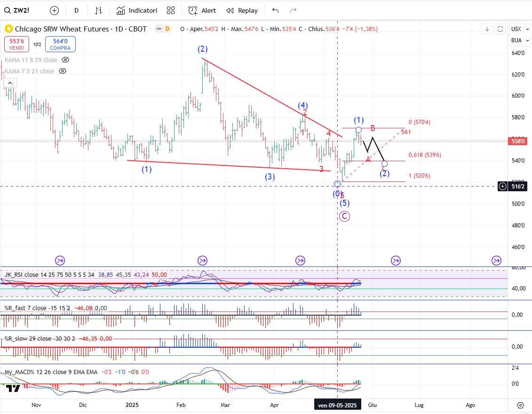Show hidden KAMA 11 8 29 indicator
532x414 pixels.
click(65, 60)
